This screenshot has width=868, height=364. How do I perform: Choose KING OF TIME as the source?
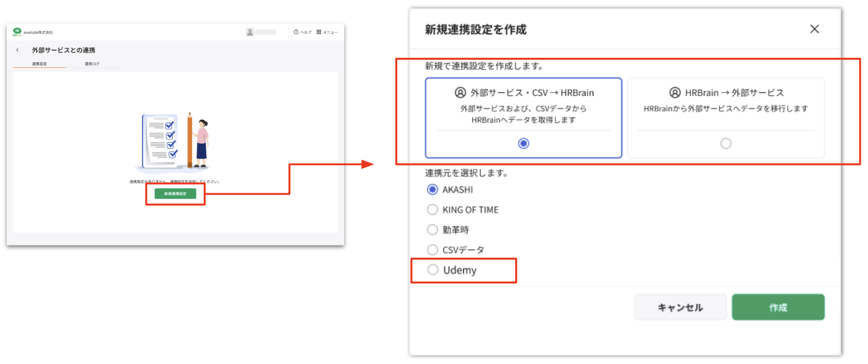coord(432,210)
